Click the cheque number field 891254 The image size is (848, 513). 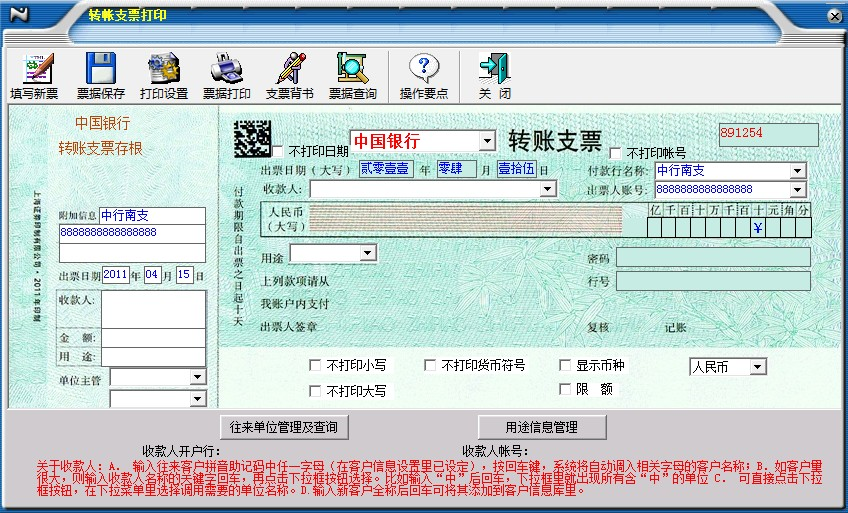pyautogui.click(x=768, y=135)
